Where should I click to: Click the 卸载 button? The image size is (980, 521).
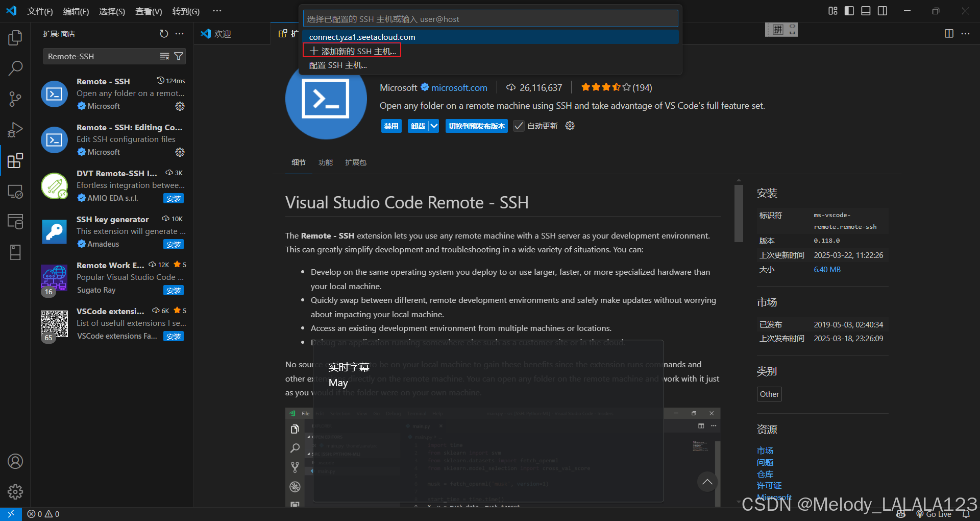418,126
